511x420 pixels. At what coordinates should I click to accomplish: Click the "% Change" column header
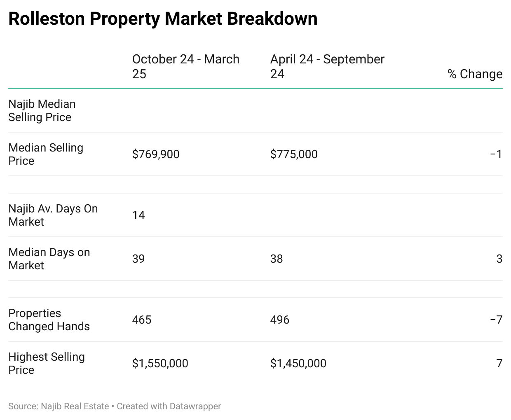click(x=475, y=74)
